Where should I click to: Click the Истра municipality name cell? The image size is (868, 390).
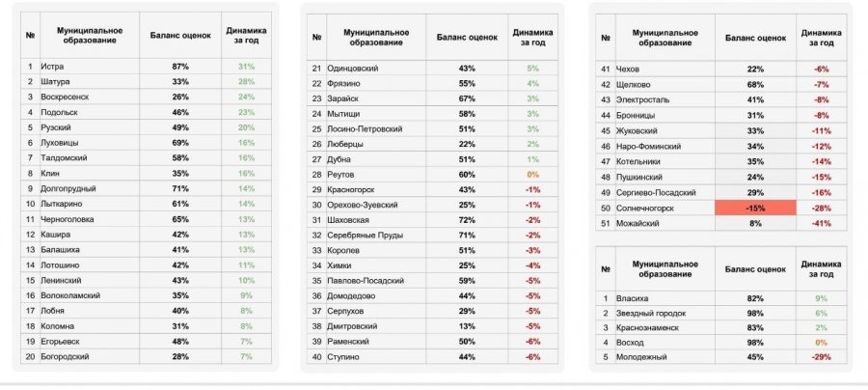pyautogui.click(x=50, y=67)
